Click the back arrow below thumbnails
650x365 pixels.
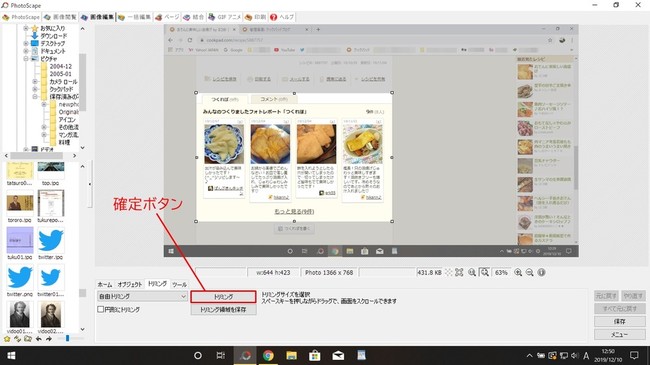[x=39, y=339]
